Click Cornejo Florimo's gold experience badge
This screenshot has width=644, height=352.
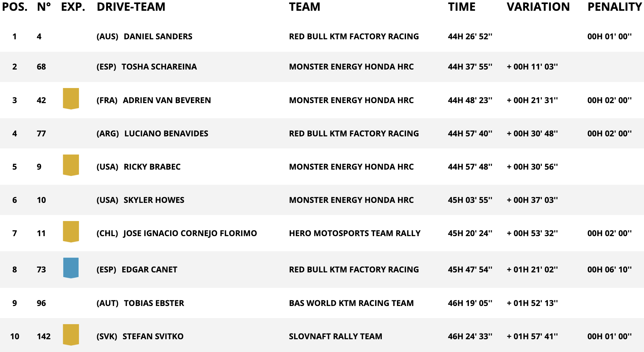71,231
